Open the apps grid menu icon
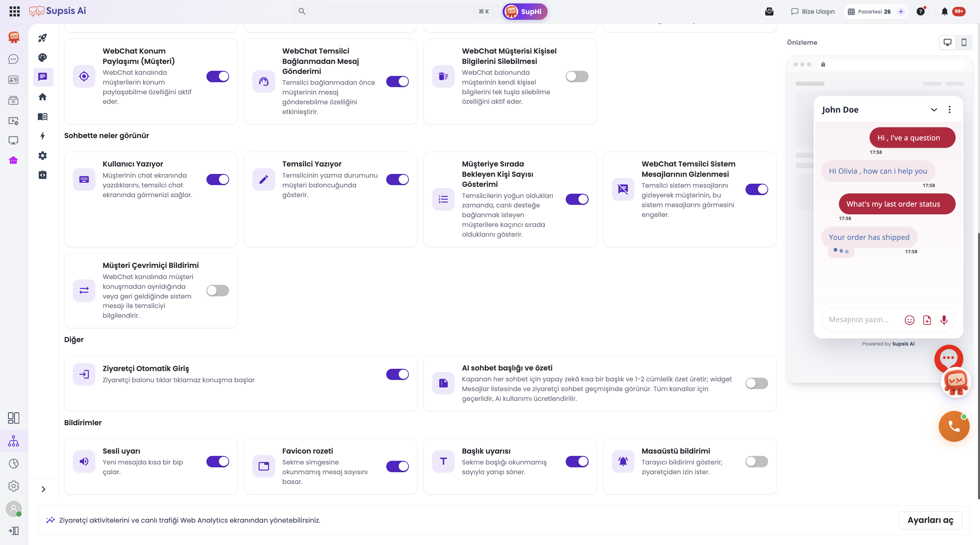 coord(14,11)
